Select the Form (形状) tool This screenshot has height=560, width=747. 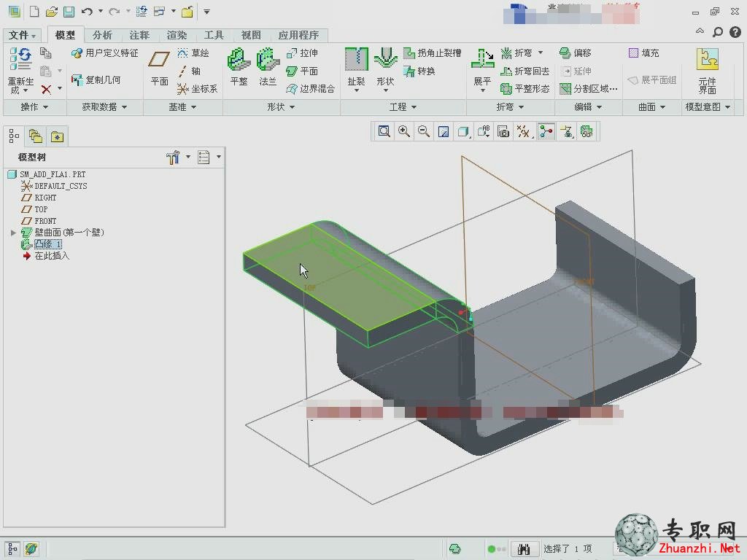point(385,69)
